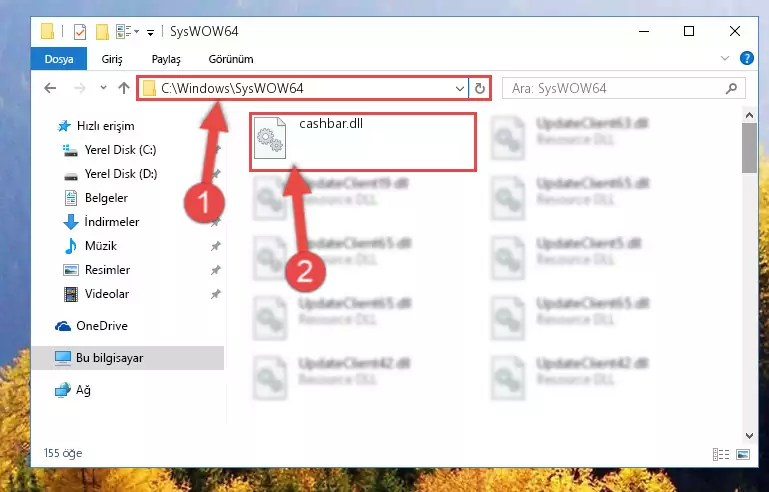
Task: Open the Belgeler folder in sidebar
Action: [x=96, y=198]
